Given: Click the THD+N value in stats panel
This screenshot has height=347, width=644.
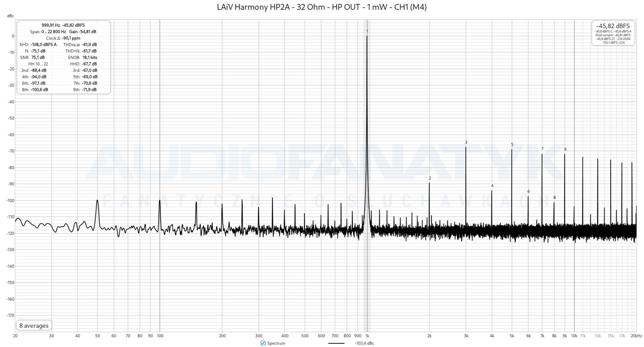Looking at the screenshot, I should 89,51.
